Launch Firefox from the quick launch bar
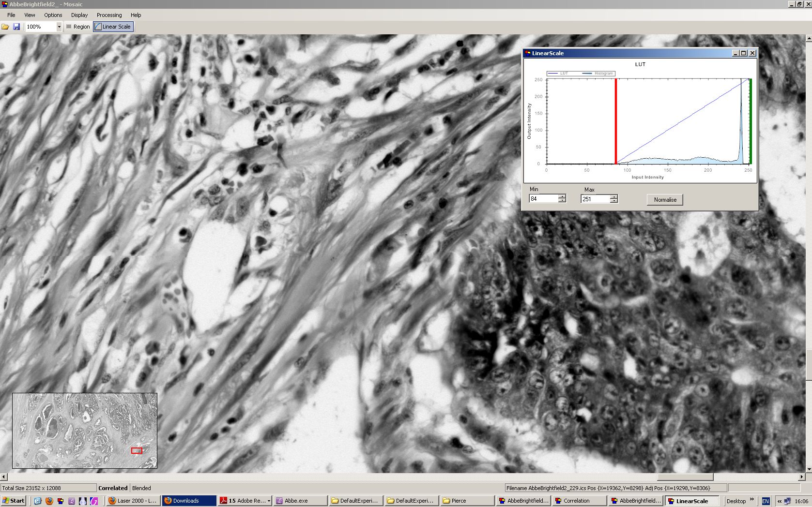Image resolution: width=812 pixels, height=507 pixels. (x=49, y=501)
